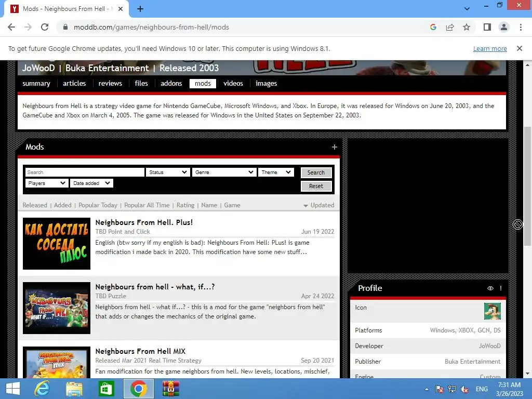Screen dimensions: 532x399
Task: Launch Internet Explorer from taskbar
Action: point(42,389)
